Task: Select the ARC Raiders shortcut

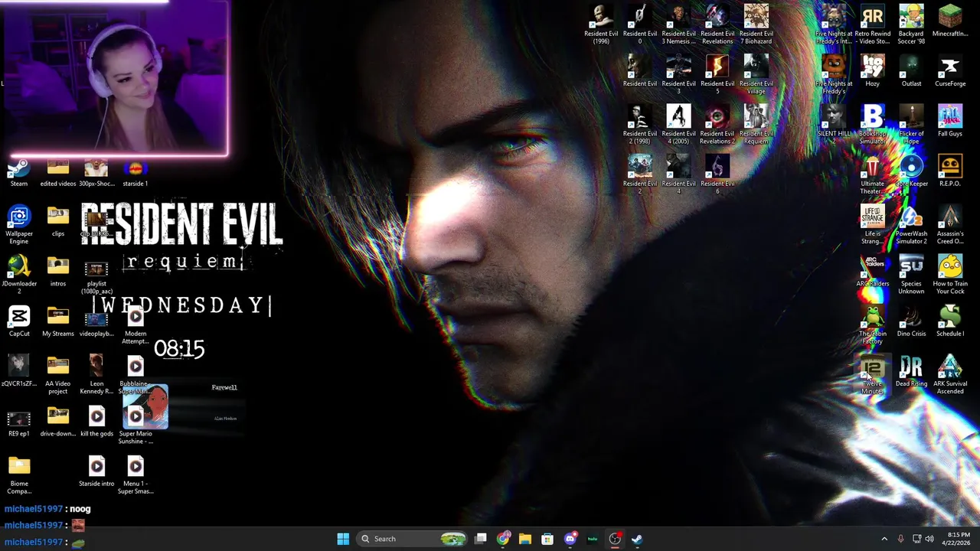Action: pos(873,271)
